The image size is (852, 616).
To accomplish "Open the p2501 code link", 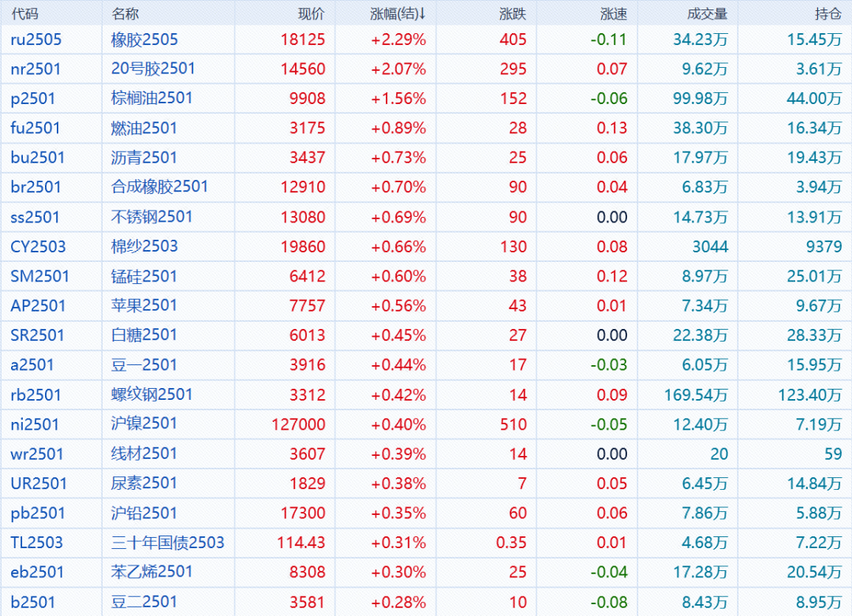I will pyautogui.click(x=33, y=99).
